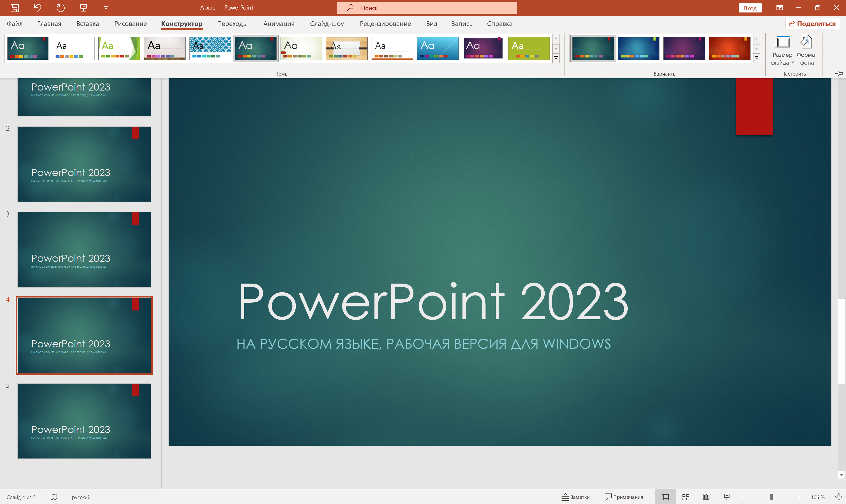
Task: Pin the ribbon with the pin icon
Action: point(839,74)
